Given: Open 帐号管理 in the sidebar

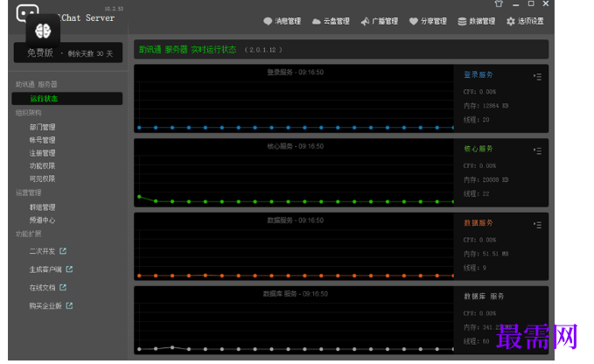Looking at the screenshot, I should [42, 140].
